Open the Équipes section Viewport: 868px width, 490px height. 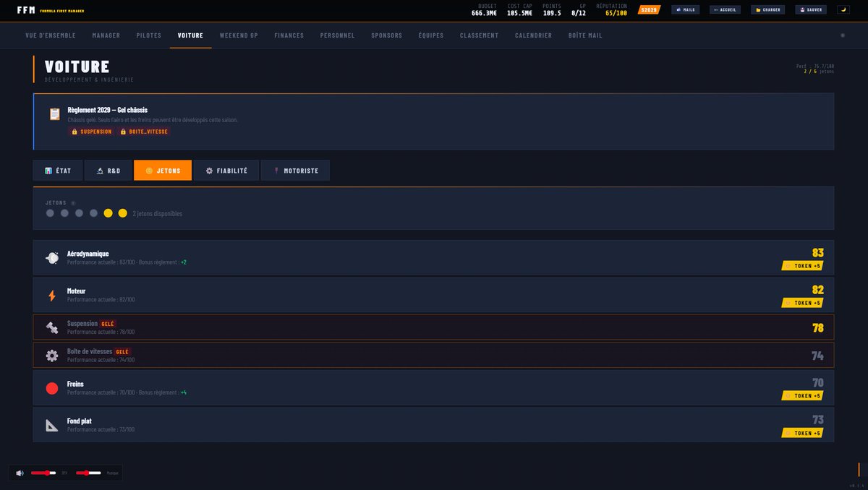point(431,35)
